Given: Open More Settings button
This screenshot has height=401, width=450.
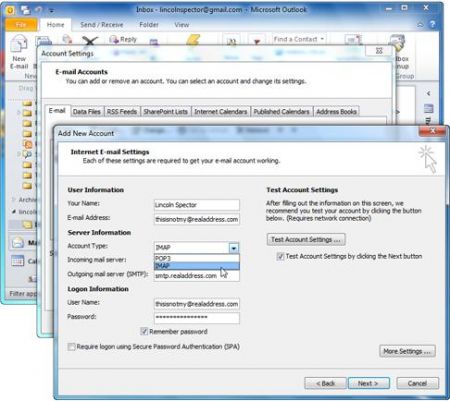Looking at the screenshot, I should pos(407,351).
